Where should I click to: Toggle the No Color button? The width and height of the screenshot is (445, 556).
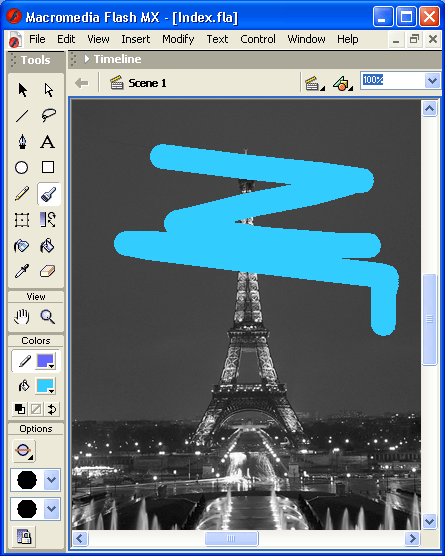point(36,409)
